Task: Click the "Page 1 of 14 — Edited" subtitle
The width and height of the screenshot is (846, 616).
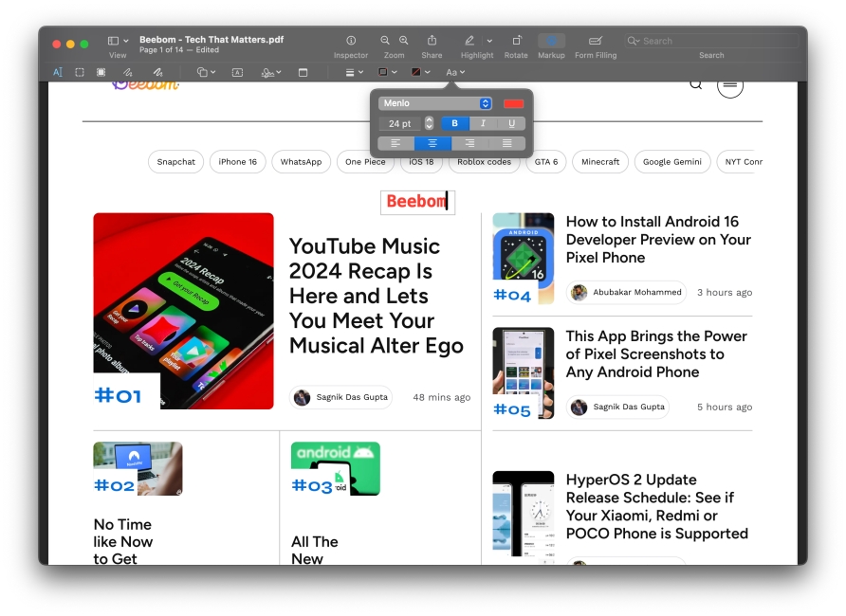Action: click(179, 50)
